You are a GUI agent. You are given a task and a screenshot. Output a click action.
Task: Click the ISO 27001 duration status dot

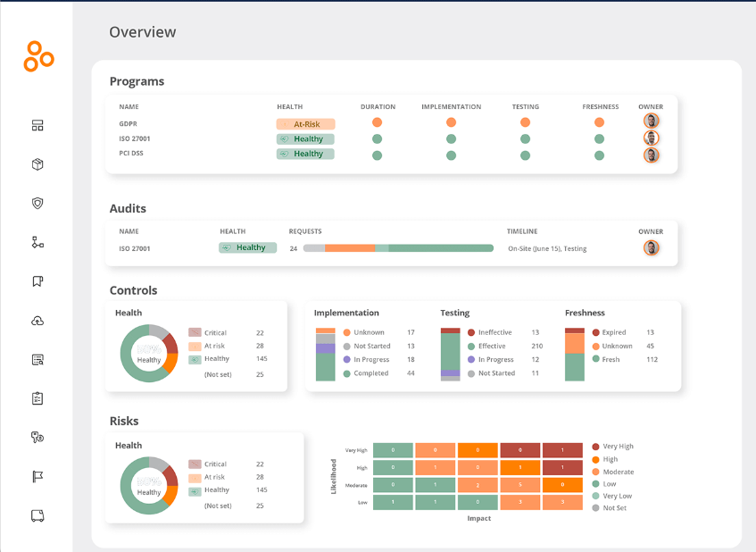(x=377, y=139)
